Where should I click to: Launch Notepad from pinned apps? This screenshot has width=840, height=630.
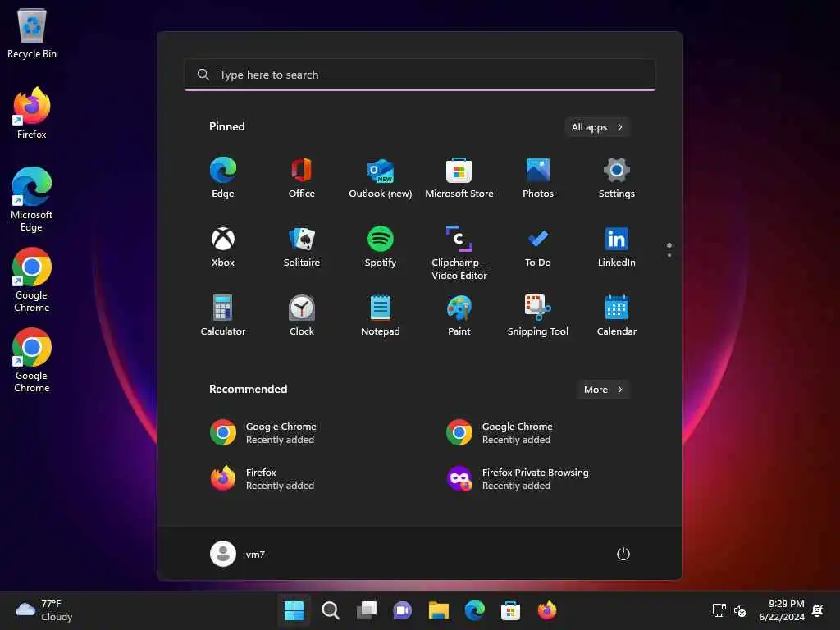click(381, 316)
